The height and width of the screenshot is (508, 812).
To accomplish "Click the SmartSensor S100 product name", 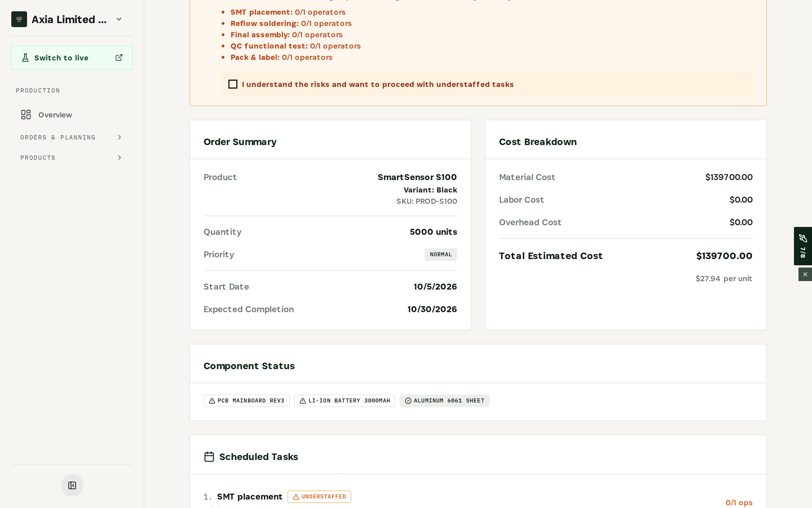I will (417, 177).
